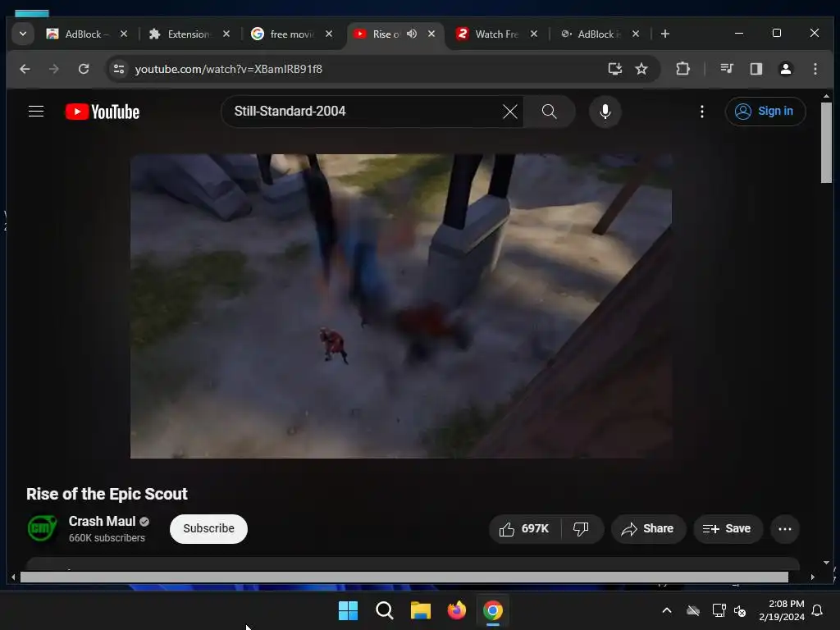View site information icon in address bar
The image size is (840, 630).
119,69
